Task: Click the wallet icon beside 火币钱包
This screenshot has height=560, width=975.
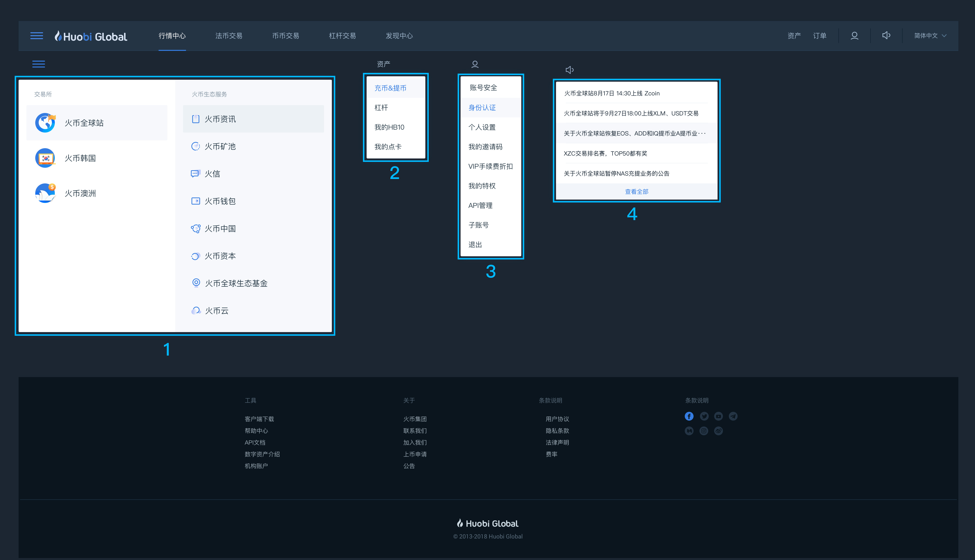Action: 196,201
